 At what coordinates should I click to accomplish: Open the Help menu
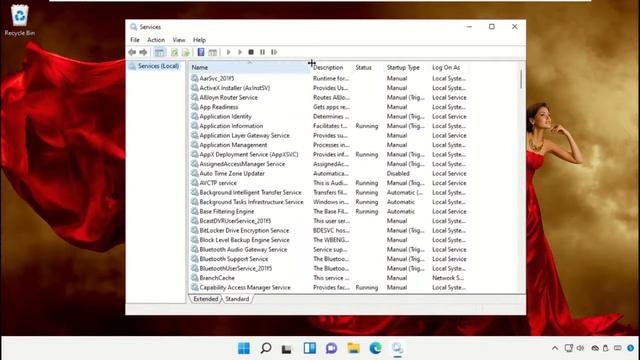199,40
